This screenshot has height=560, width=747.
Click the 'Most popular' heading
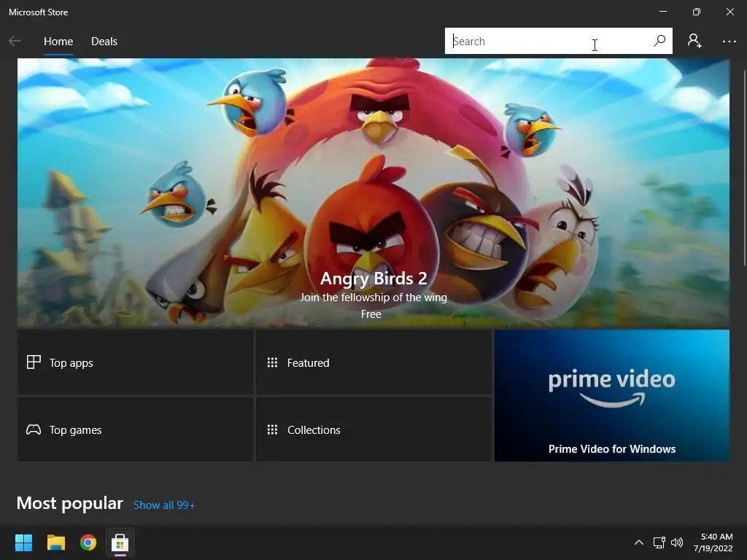click(69, 503)
